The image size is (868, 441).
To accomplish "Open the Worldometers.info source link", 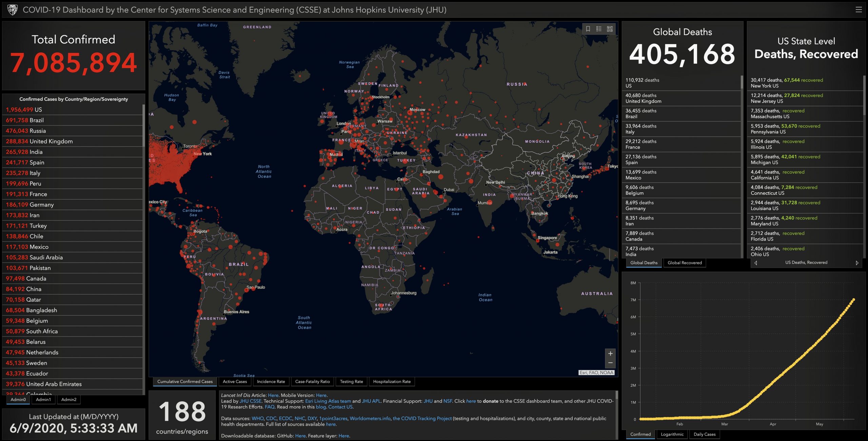I will pyautogui.click(x=370, y=418).
